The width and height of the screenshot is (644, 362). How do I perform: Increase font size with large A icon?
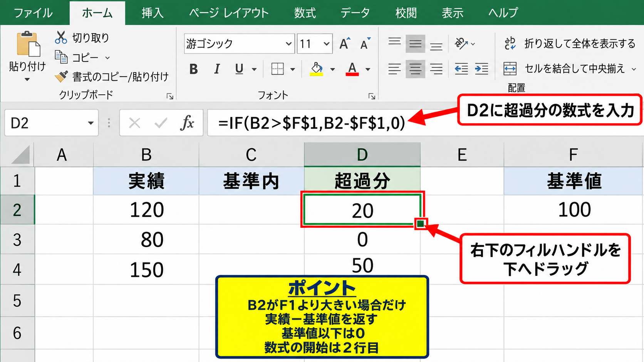(345, 43)
